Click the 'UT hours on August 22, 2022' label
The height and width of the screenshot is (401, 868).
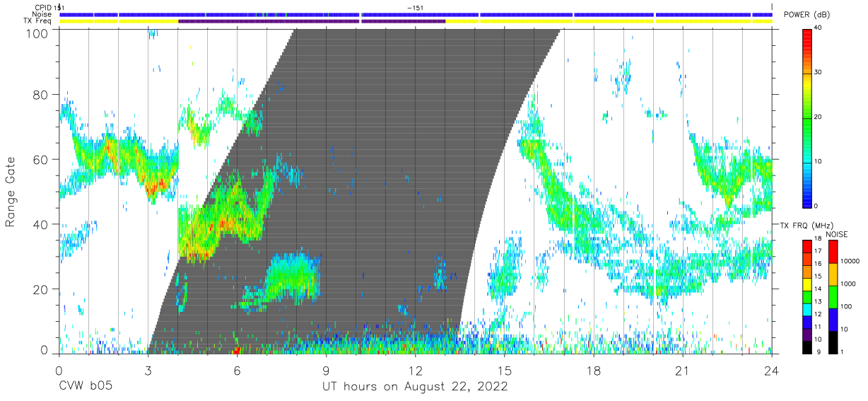point(415,387)
